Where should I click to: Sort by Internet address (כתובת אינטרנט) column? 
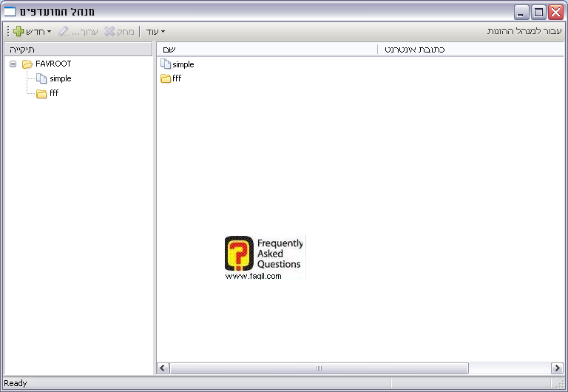click(470, 50)
